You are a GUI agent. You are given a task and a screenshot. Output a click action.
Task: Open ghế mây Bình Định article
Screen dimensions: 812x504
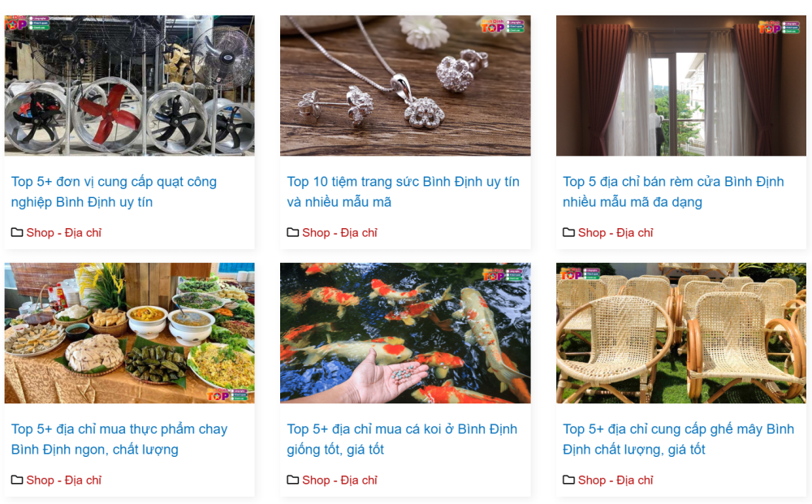(x=678, y=439)
